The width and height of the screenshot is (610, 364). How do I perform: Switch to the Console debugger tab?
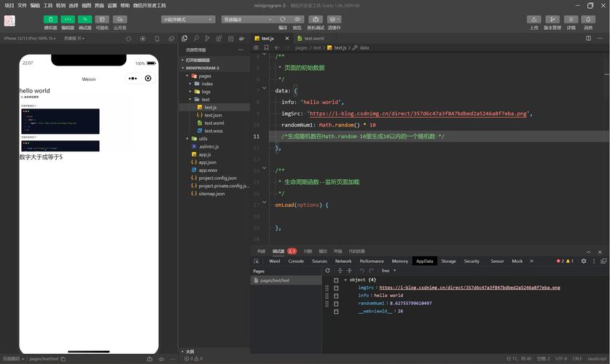pos(296,261)
